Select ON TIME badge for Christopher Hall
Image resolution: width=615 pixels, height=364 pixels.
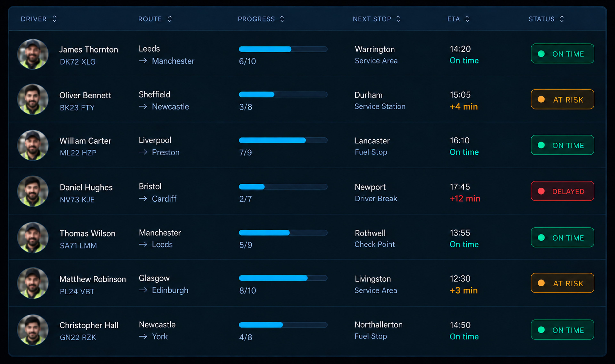(562, 330)
